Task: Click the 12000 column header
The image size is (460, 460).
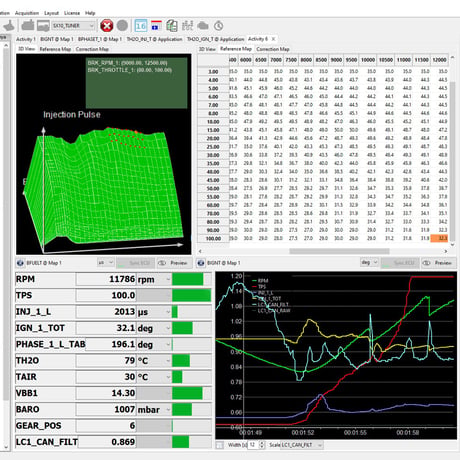Action: coord(439,60)
